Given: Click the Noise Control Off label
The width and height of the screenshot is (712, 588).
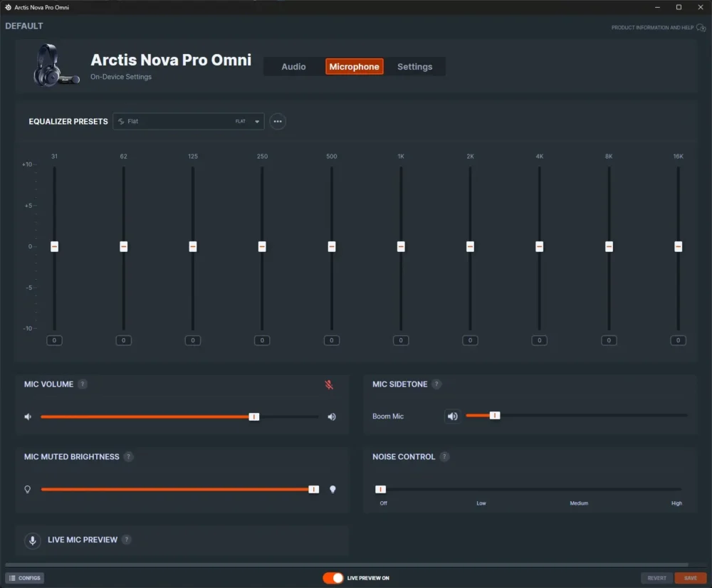Looking at the screenshot, I should [x=384, y=503].
